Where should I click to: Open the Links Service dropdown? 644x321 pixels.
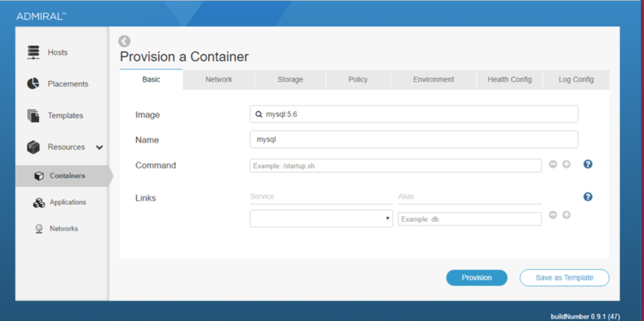pos(321,219)
